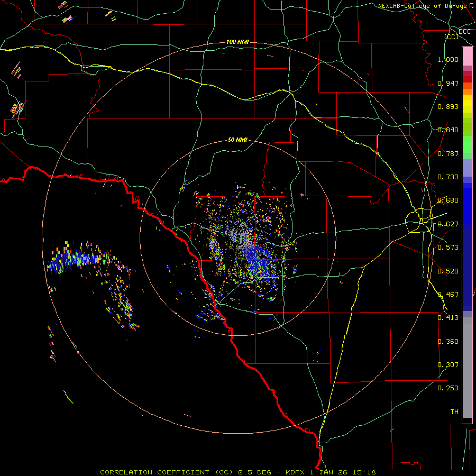476x476 pixels.
Task: Click the blue arc-shaped echo band southwest
Action: coord(76,260)
